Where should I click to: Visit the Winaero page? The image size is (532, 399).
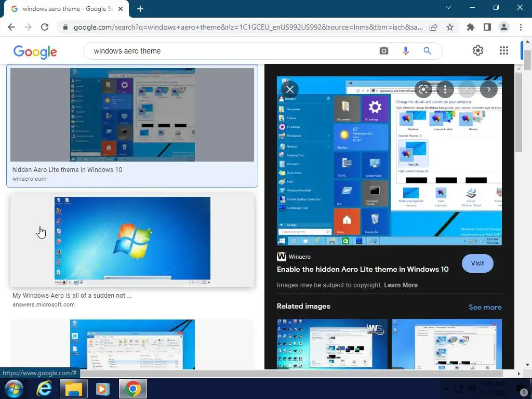click(477, 263)
